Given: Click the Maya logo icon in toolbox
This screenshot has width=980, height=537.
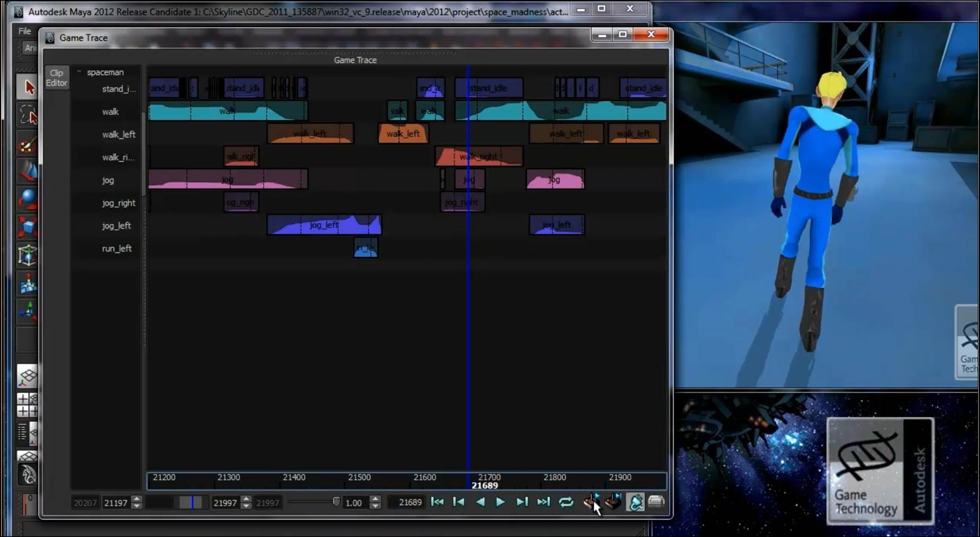Looking at the screenshot, I should coord(27,474).
